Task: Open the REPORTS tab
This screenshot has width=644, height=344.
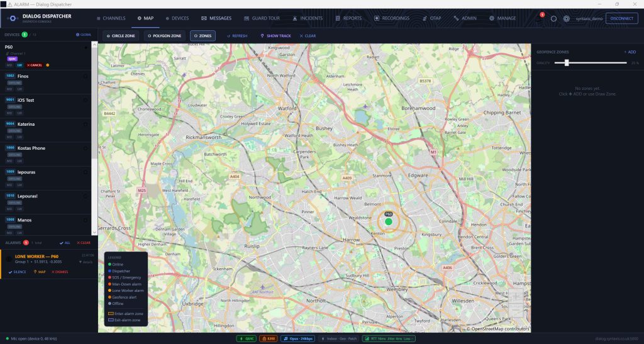Action: (348, 18)
